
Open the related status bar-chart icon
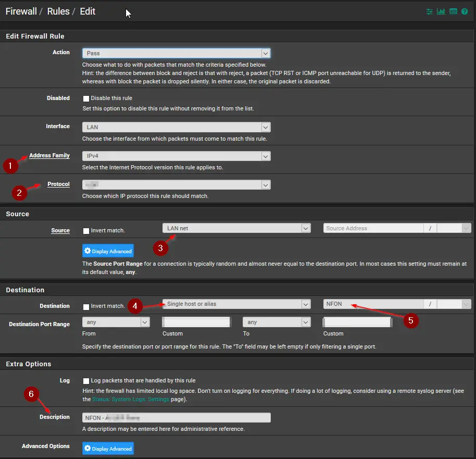pos(441,11)
